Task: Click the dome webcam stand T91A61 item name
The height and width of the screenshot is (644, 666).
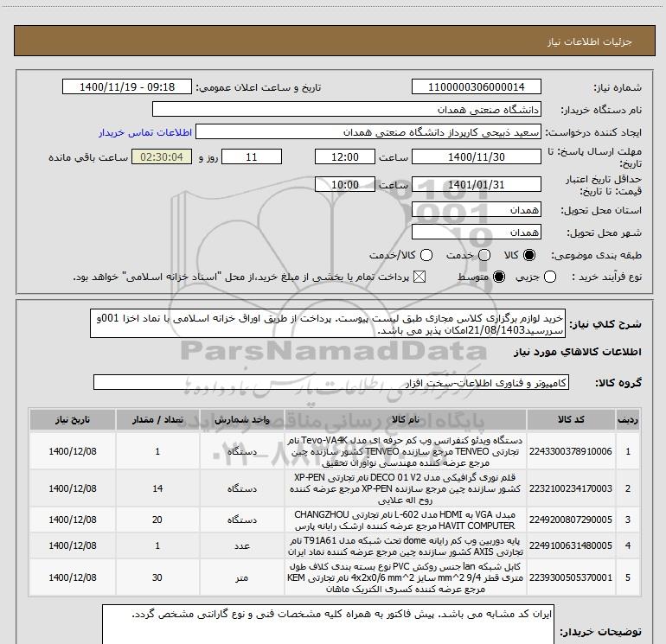Action: coord(405,546)
